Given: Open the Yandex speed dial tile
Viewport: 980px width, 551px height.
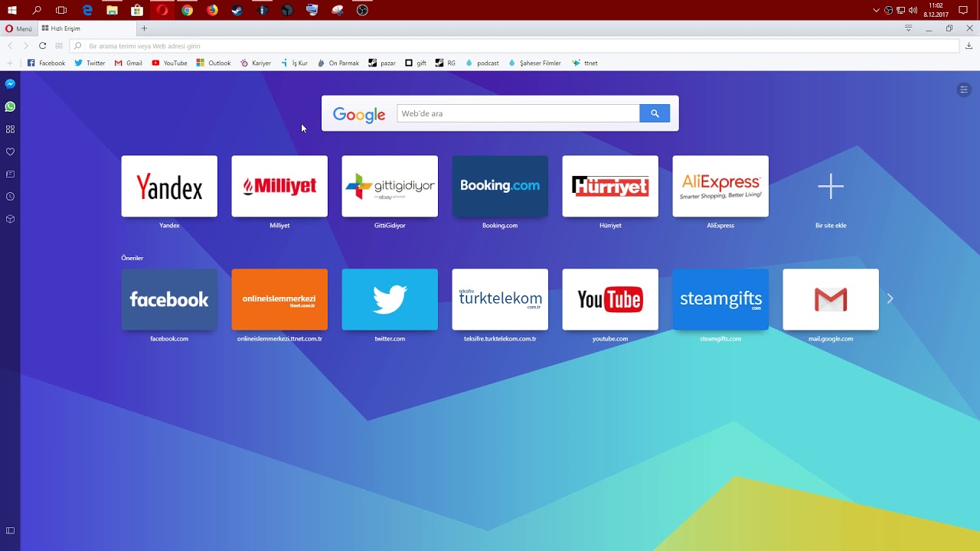Looking at the screenshot, I should pyautogui.click(x=169, y=186).
